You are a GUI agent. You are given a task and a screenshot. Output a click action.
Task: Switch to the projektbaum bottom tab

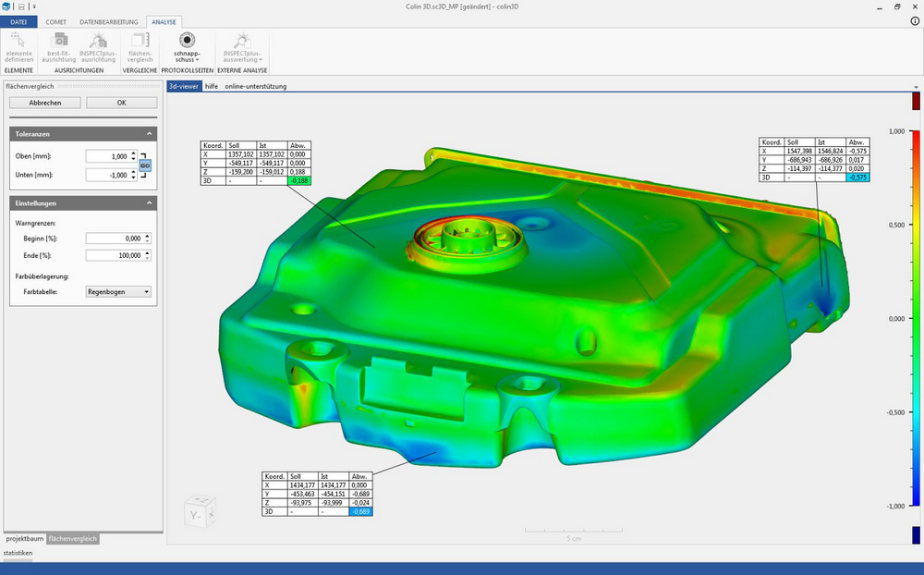click(25, 538)
